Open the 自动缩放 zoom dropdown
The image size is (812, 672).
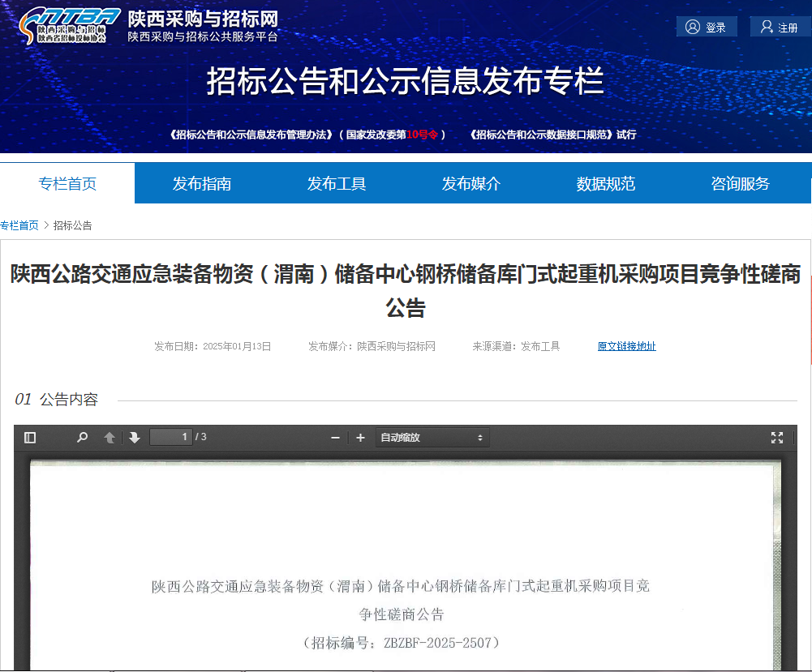432,438
